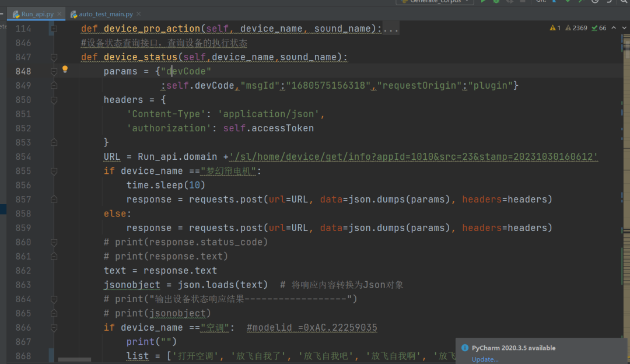Click the "plugin" string on line 849
Viewport: 630px width, 364px height.
click(x=491, y=86)
